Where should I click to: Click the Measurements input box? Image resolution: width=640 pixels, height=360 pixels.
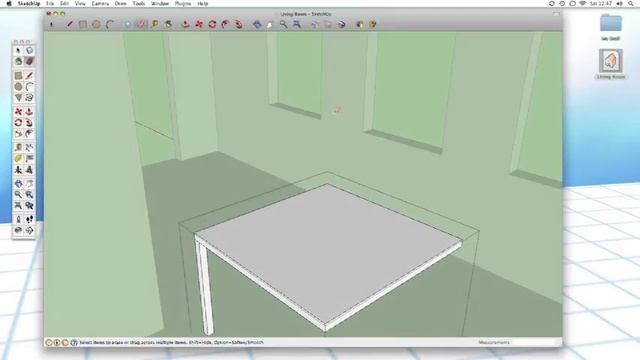coord(535,342)
